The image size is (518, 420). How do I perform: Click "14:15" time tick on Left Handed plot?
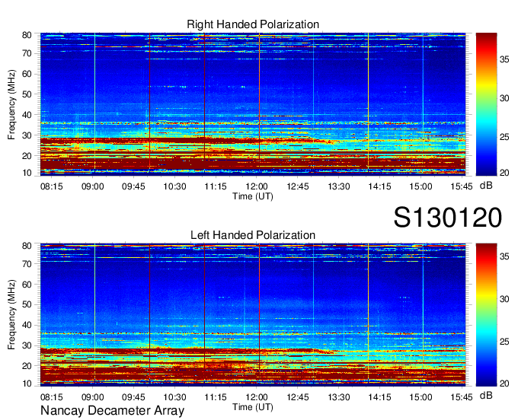pyautogui.click(x=379, y=397)
